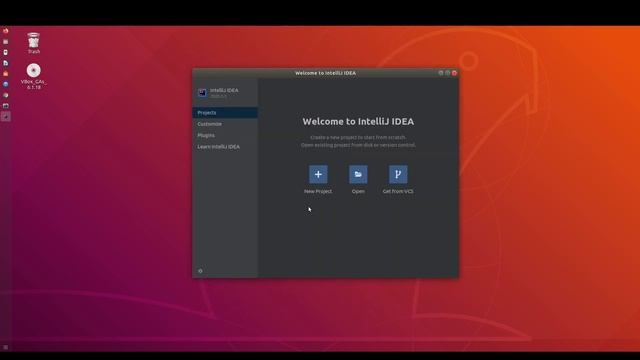The image size is (640, 360).
Task: Open the Plugins tab
Action: click(x=225, y=135)
